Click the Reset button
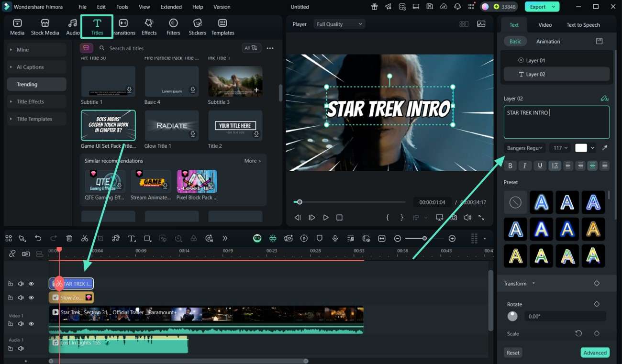Viewport: 622px width, 364px height. 513,353
